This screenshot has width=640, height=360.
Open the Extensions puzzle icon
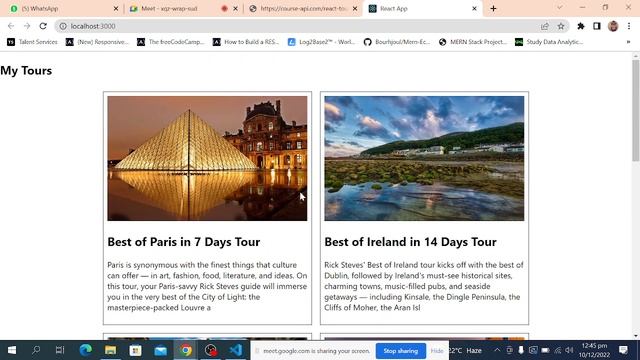tap(580, 26)
